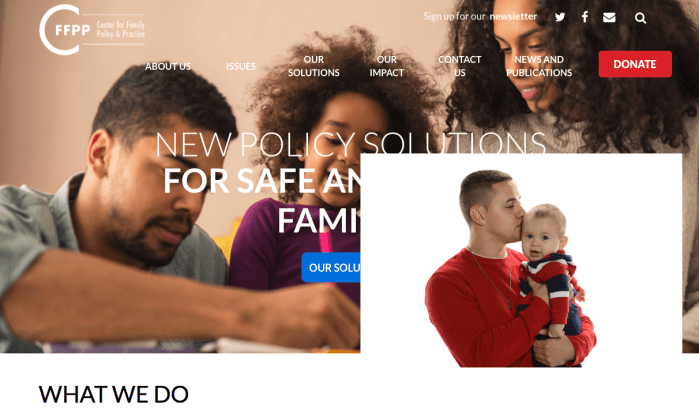Open the Facebook page icon
The image size is (699, 409).
[585, 17]
